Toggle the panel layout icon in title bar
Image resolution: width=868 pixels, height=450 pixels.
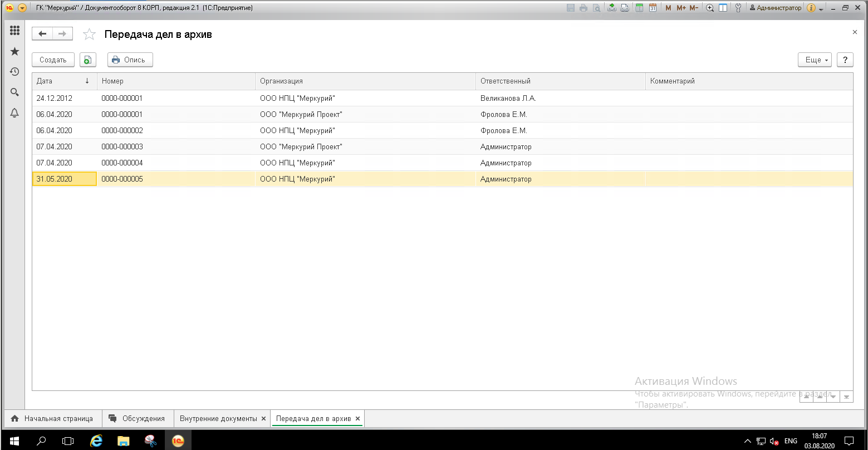723,8
